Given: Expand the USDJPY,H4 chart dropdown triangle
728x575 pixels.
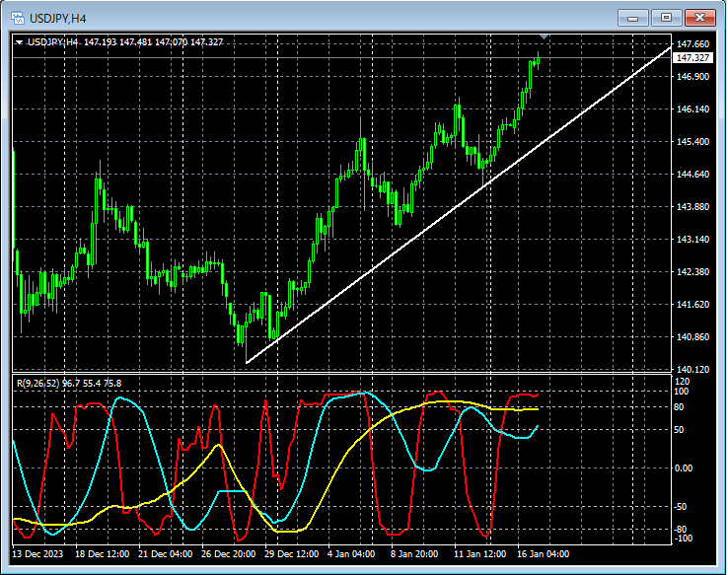Looking at the screenshot, I should 20,42.
